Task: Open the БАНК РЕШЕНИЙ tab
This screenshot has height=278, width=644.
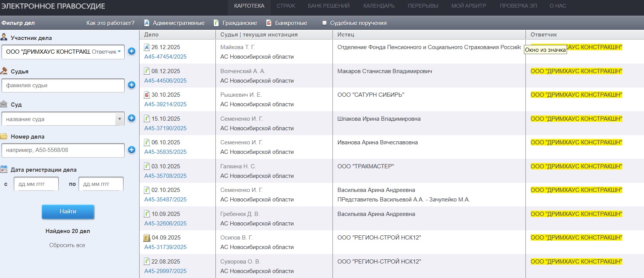Action: pos(329,6)
